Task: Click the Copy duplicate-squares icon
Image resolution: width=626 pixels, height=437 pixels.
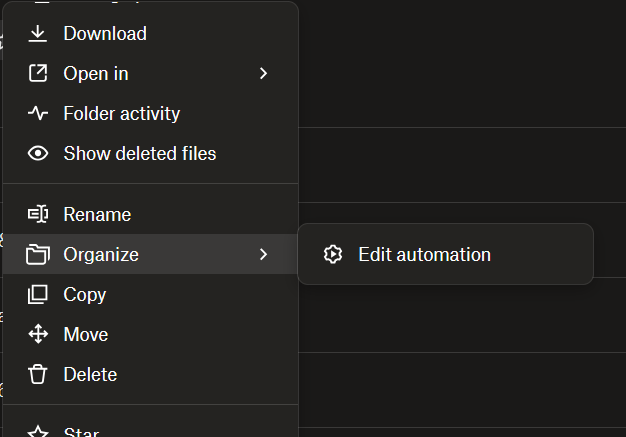Action: [x=38, y=294]
